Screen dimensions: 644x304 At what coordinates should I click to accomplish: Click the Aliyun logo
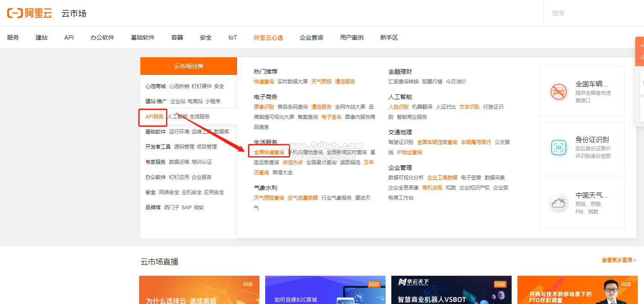coord(29,13)
